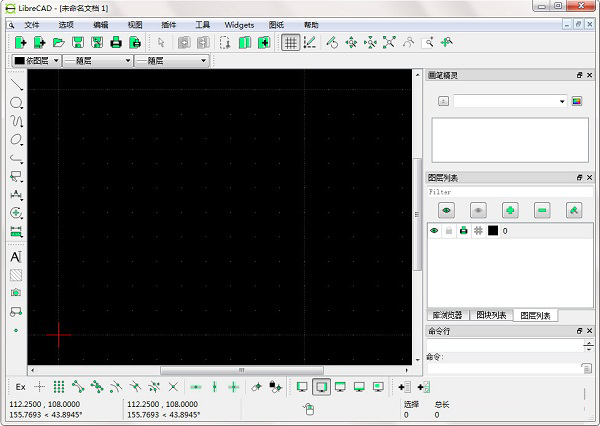Edit layer attributes button

pos(574,210)
